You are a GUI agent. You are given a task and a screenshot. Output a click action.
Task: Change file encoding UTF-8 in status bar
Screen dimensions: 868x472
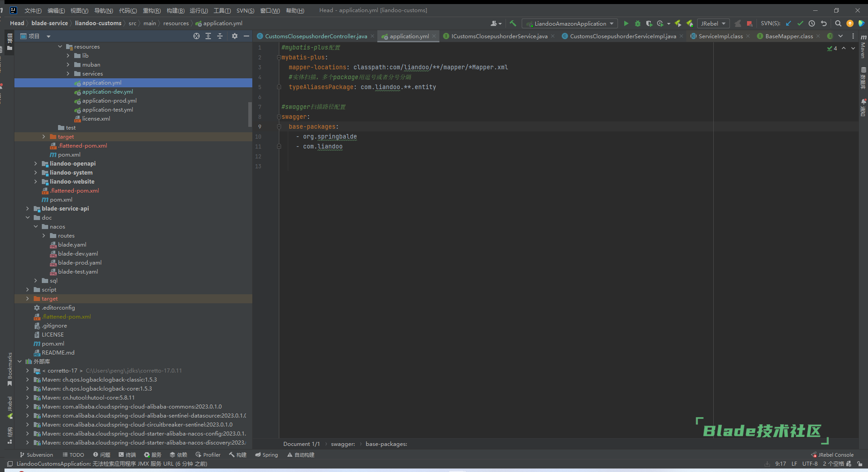point(810,464)
